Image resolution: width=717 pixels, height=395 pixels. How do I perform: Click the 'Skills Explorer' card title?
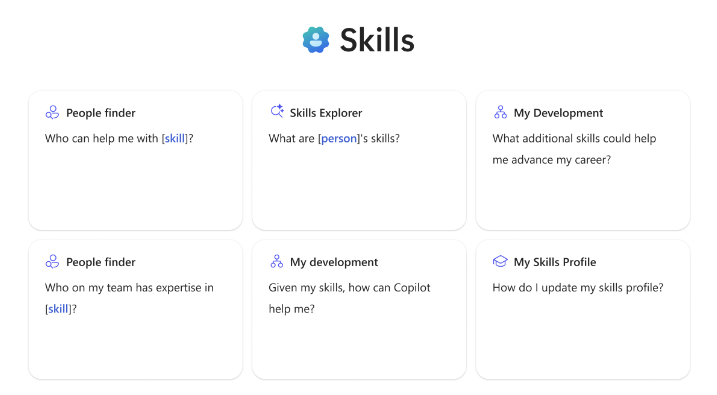(326, 113)
